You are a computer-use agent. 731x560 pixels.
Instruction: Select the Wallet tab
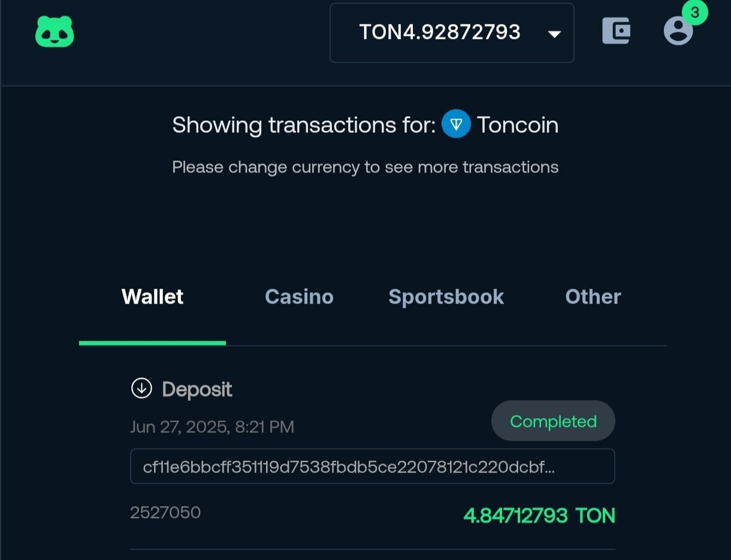point(152,296)
